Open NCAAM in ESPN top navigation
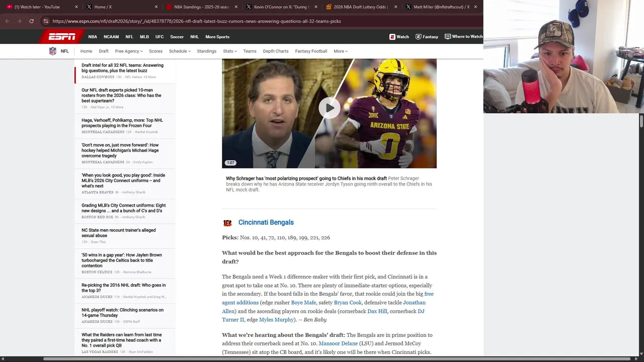Screen dimensions: 644x362 click(111, 37)
